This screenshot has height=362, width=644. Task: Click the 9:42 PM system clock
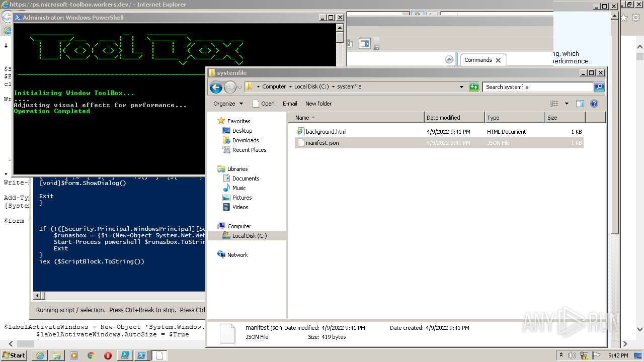(x=618, y=355)
